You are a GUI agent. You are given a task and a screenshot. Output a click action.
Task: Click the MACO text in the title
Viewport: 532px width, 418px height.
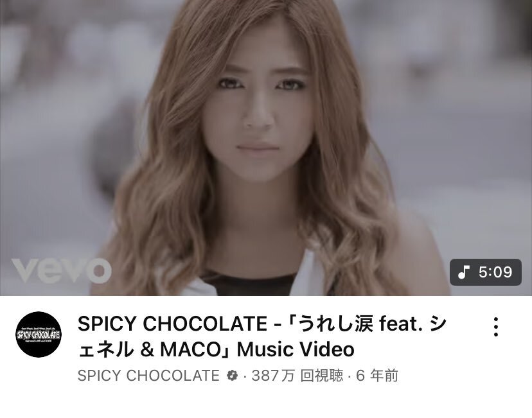[x=190, y=349]
